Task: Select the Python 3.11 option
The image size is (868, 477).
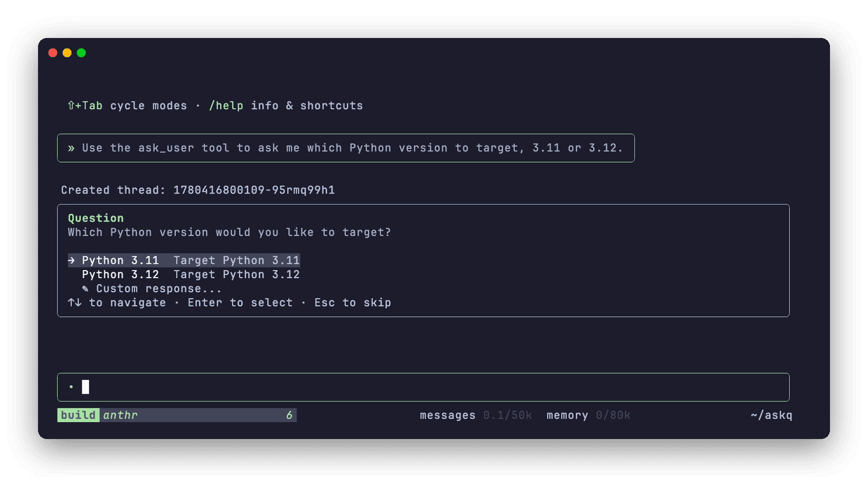Action: [x=184, y=260]
